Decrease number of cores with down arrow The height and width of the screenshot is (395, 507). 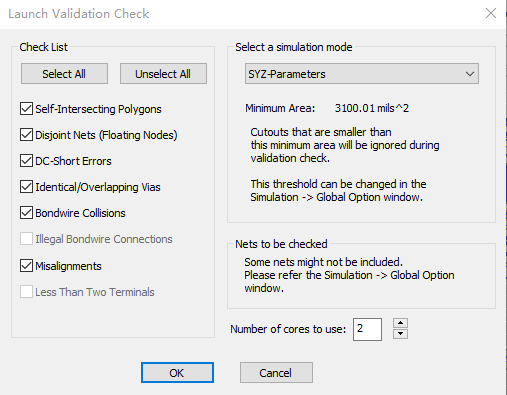coord(400,334)
